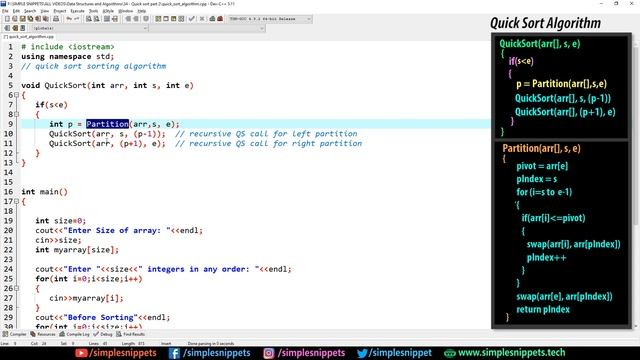
Task: Switch to the Debug bottom tab
Action: pyautogui.click(x=103, y=334)
